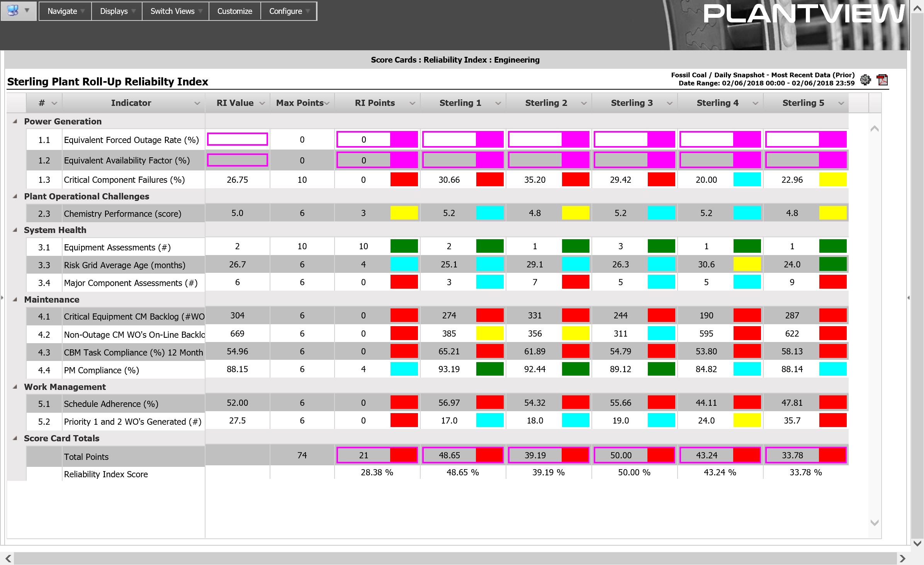Click the Total Points row input field

[x=363, y=455]
